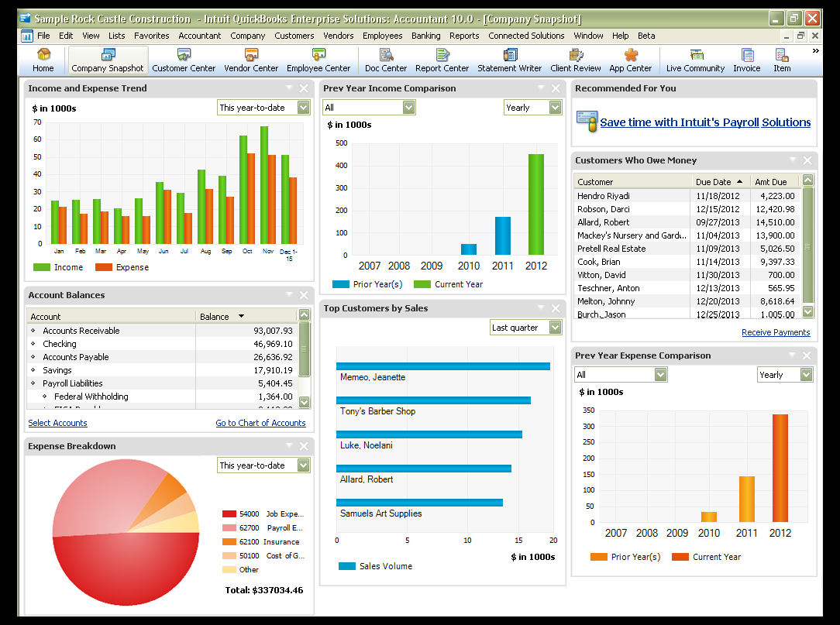
Task: Open the Doc Center
Action: [386, 60]
